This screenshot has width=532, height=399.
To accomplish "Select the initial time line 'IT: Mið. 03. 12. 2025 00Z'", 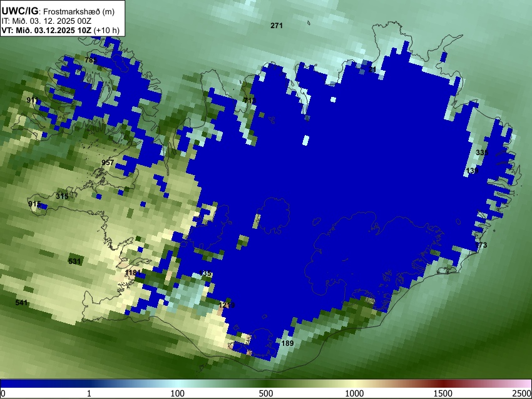I will (x=46, y=21).
